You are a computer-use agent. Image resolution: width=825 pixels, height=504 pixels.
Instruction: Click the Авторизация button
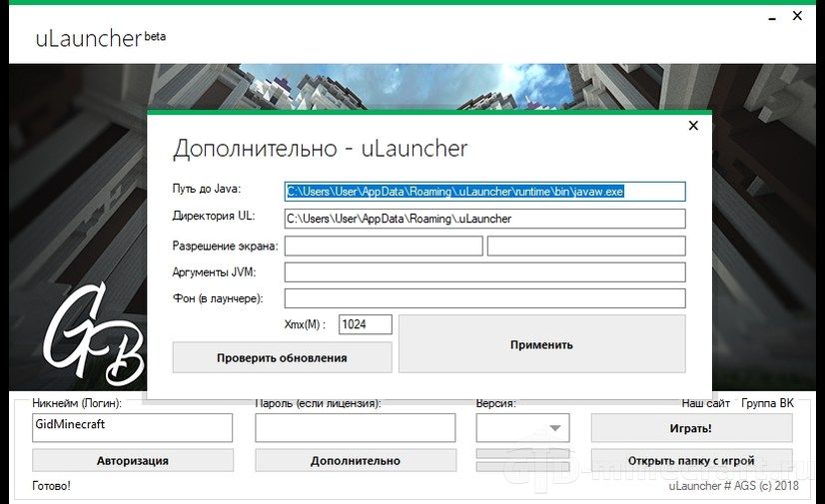coord(133,460)
